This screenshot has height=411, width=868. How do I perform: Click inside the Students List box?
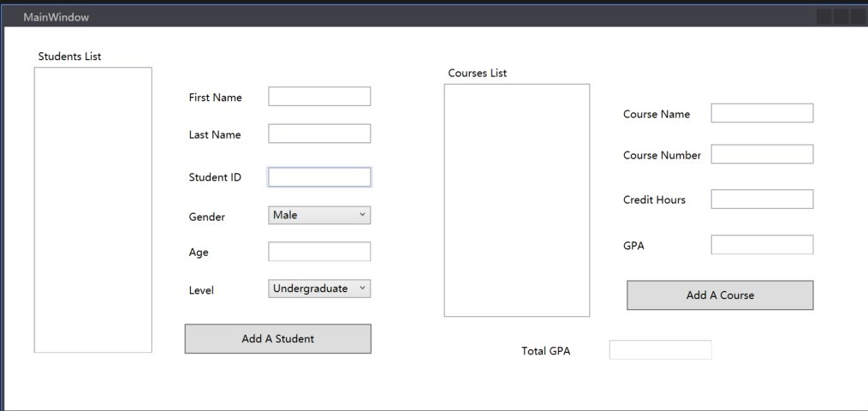92,210
